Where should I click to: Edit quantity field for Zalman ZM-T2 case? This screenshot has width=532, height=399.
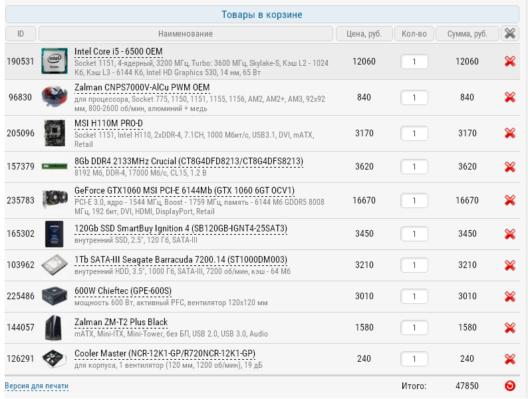414,328
